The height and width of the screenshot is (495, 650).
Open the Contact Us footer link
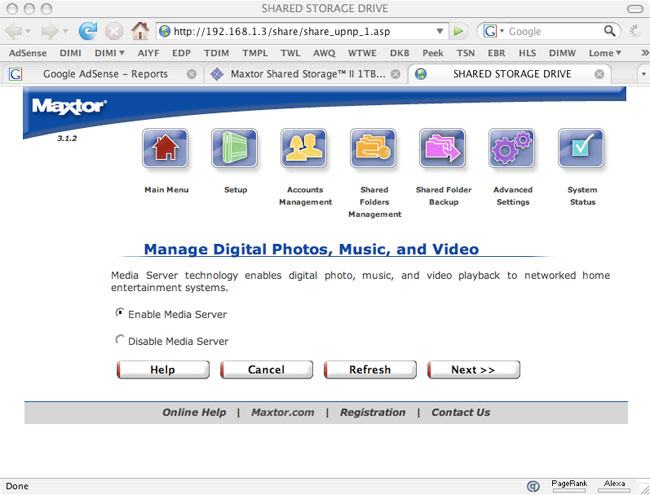tap(461, 412)
